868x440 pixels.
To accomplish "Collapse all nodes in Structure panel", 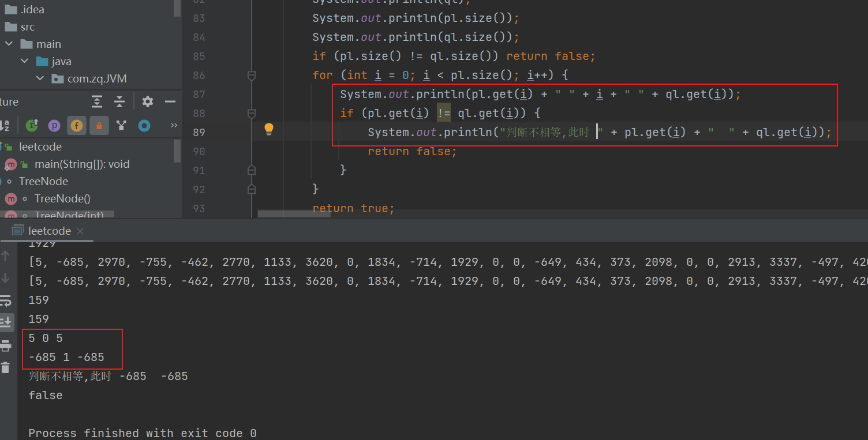I will [119, 101].
